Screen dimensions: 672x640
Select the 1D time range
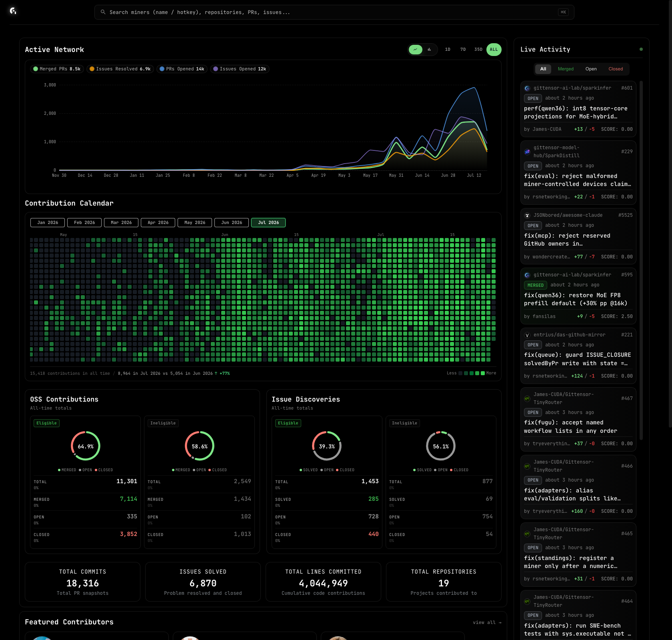coord(448,50)
